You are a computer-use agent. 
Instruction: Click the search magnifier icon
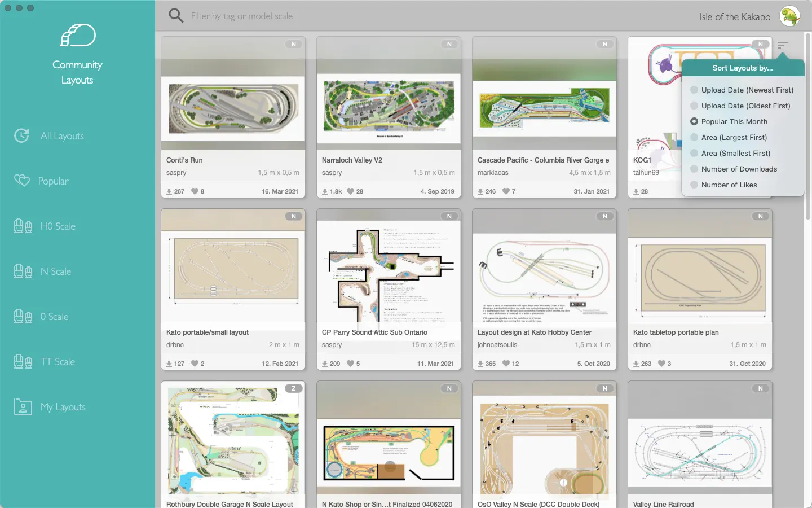pos(176,16)
